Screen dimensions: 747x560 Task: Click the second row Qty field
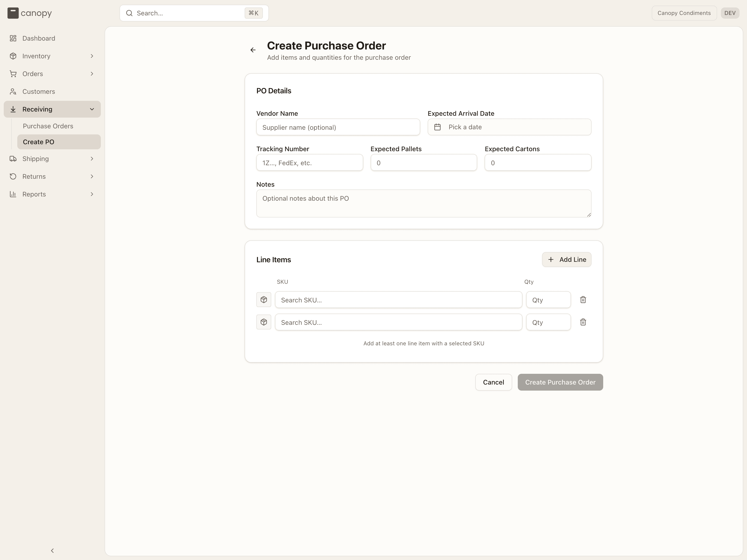548,322
